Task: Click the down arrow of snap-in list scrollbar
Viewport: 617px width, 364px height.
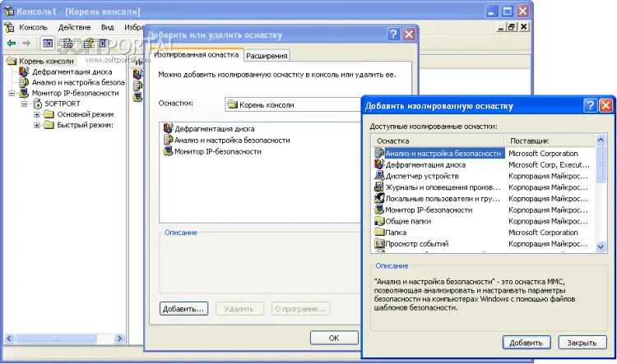Action: [601, 247]
